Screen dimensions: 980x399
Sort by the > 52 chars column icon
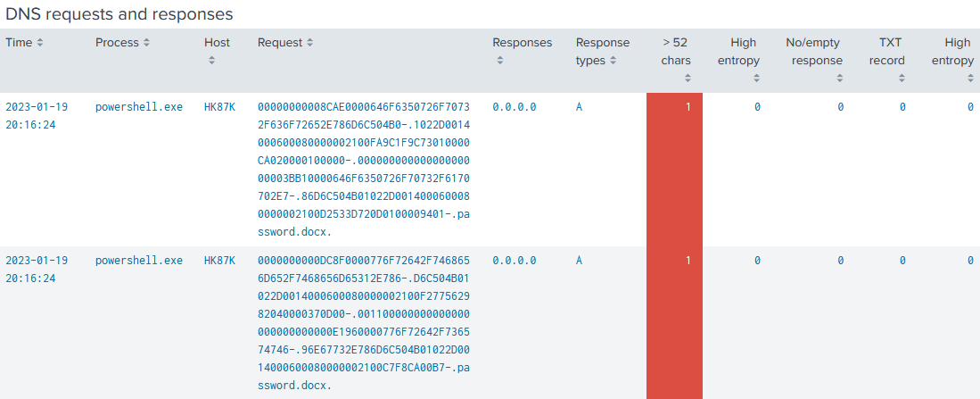[x=688, y=79]
